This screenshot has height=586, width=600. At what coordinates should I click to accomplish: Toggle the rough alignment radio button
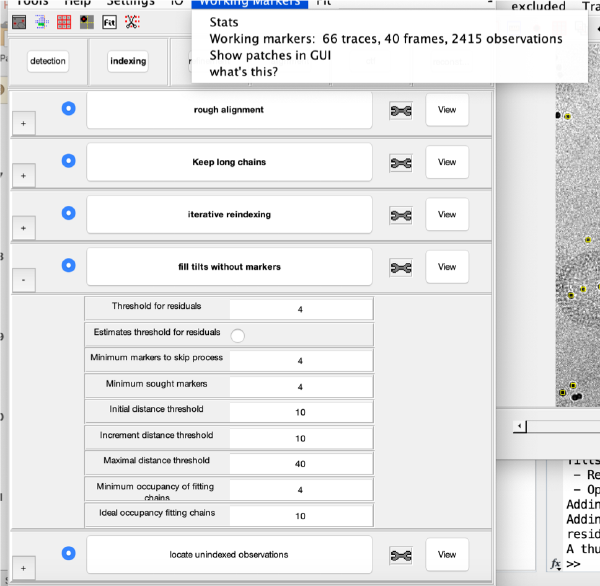[68, 108]
